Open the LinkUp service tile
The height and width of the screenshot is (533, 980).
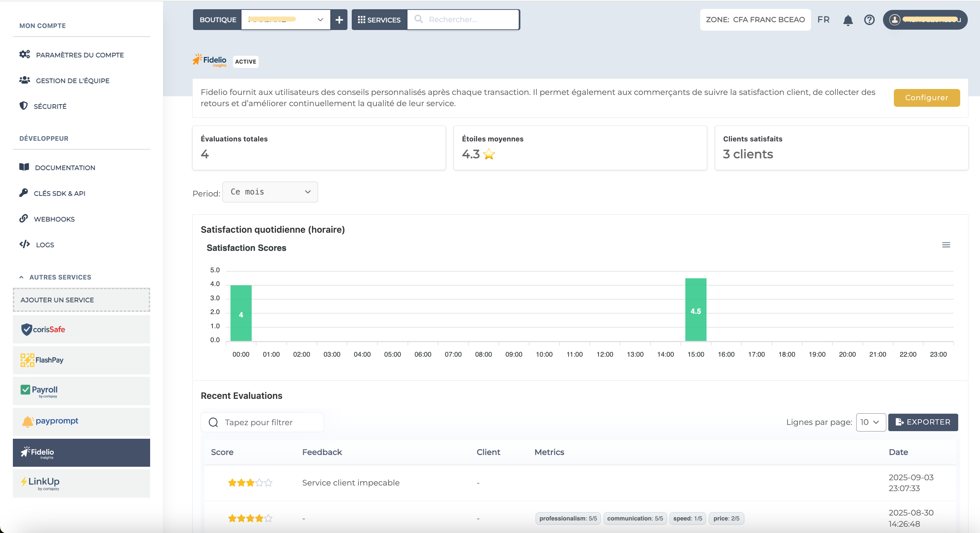[x=82, y=483]
